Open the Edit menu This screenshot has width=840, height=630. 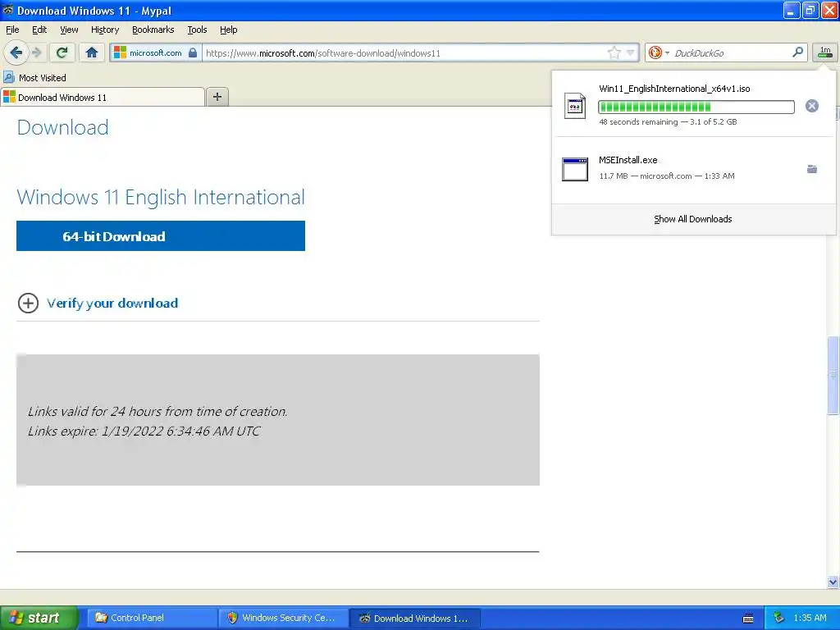click(x=39, y=30)
